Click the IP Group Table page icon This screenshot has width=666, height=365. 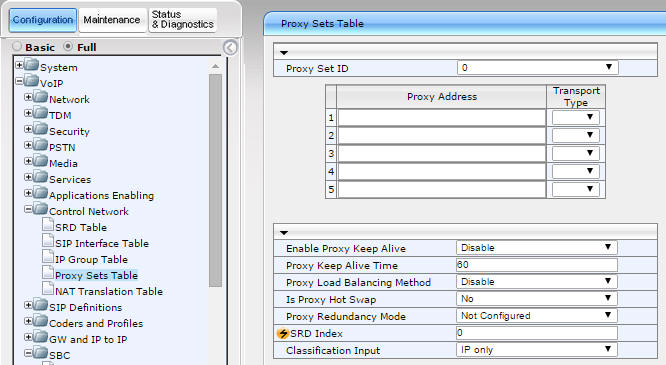tap(48, 257)
